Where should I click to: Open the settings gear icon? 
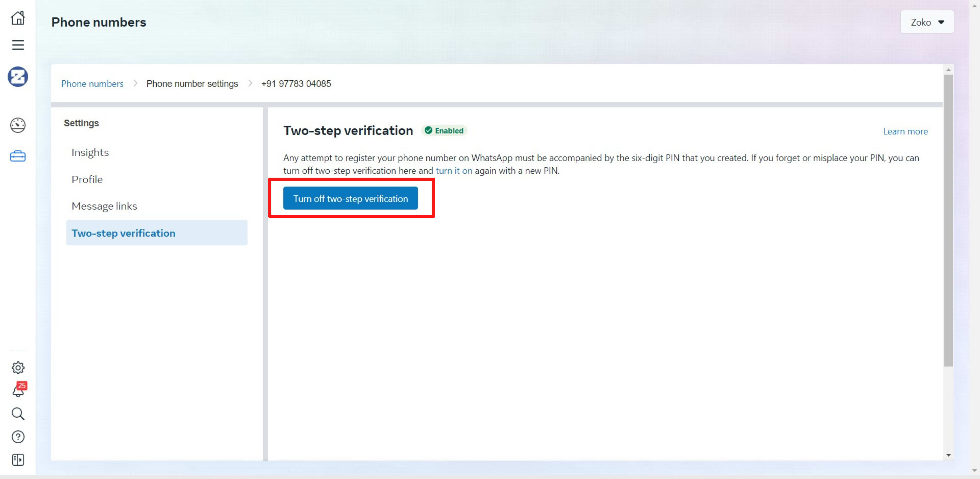pos(18,368)
